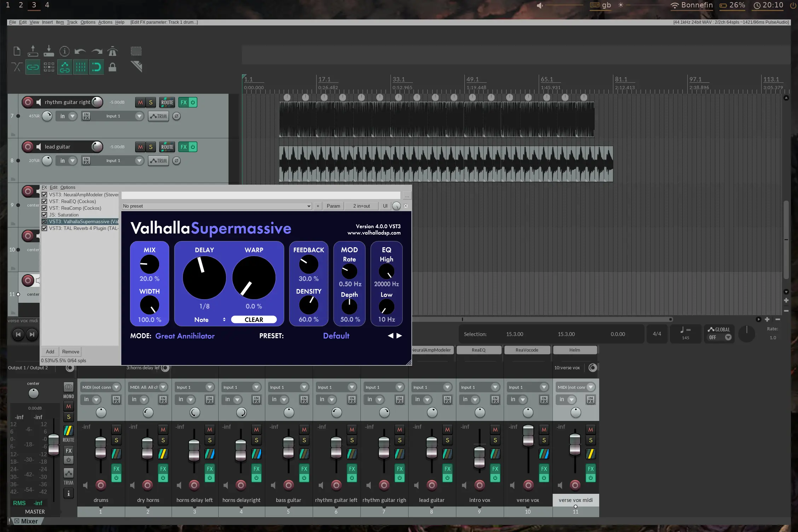Go to project end transport button
Screen dimensions: 798x532
[x=32, y=334]
